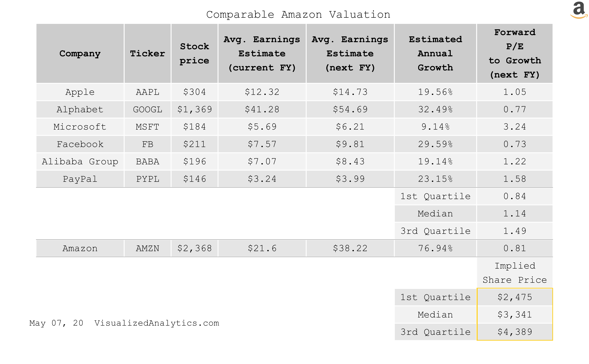Select Microsoft's $184 stock price cell
The image size is (589, 364).
194,127
